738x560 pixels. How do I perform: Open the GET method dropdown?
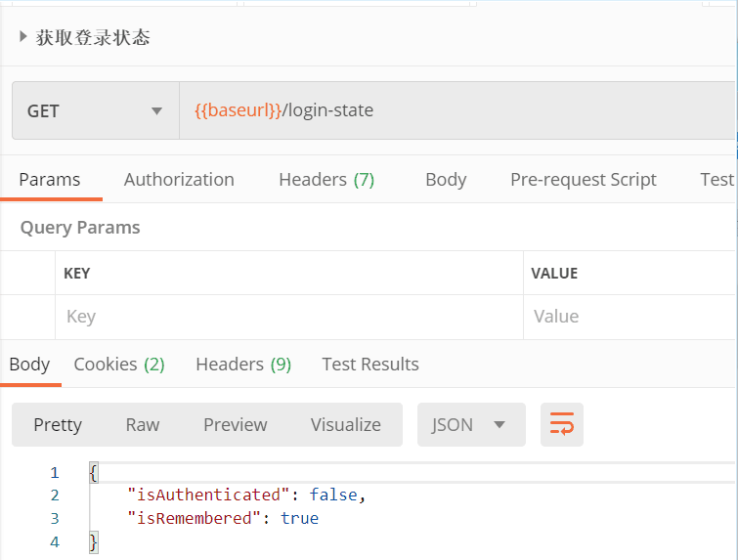coord(95,111)
